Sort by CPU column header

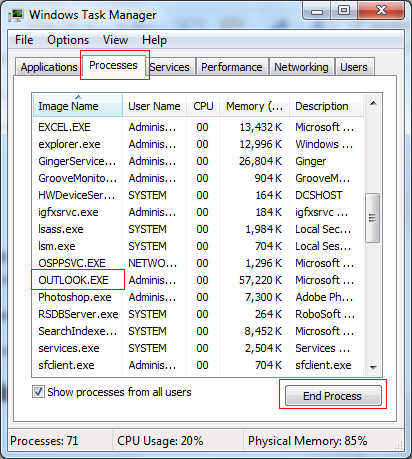203,106
